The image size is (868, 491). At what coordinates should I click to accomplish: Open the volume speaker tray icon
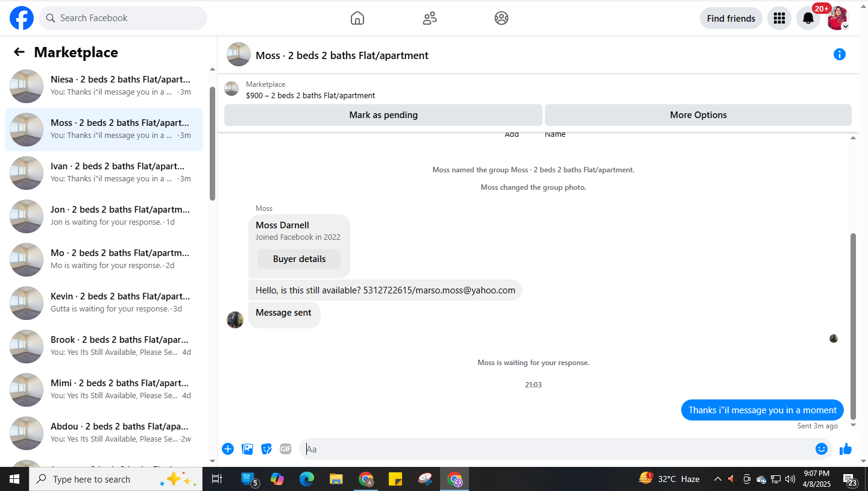[790, 479]
